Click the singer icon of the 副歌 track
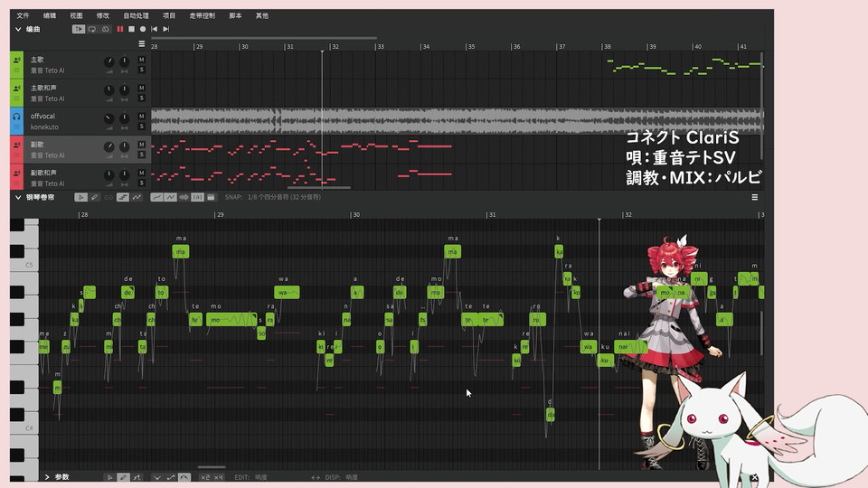The height and width of the screenshot is (488, 868). (16, 145)
